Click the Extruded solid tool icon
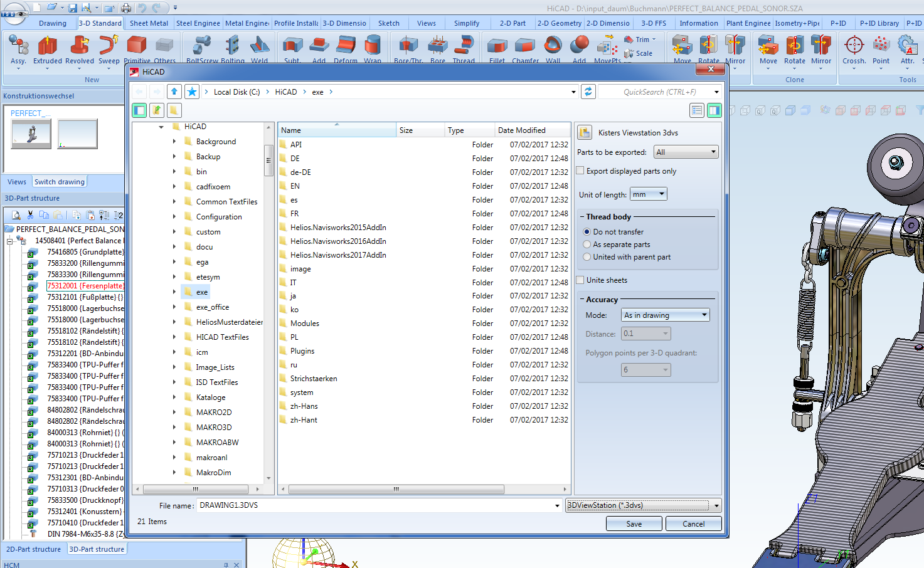This screenshot has height=568, width=924. click(47, 46)
